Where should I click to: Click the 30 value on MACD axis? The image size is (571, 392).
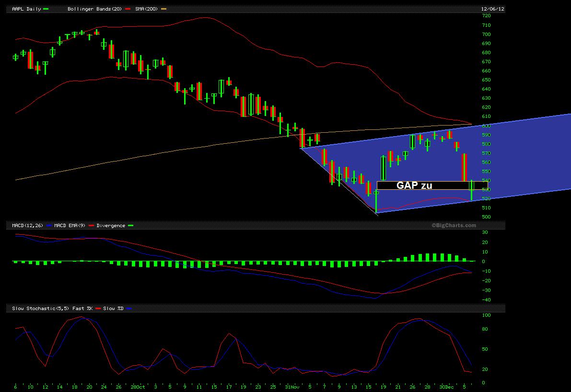tap(485, 232)
